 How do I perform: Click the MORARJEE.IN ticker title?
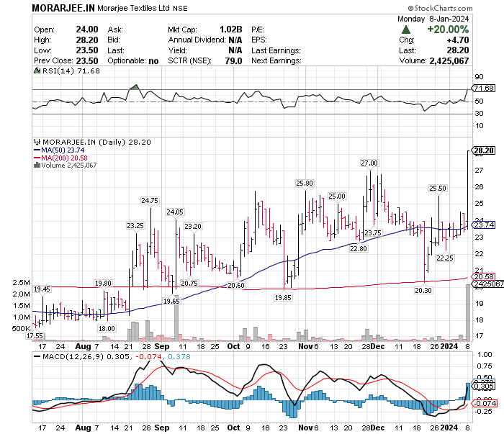point(63,8)
